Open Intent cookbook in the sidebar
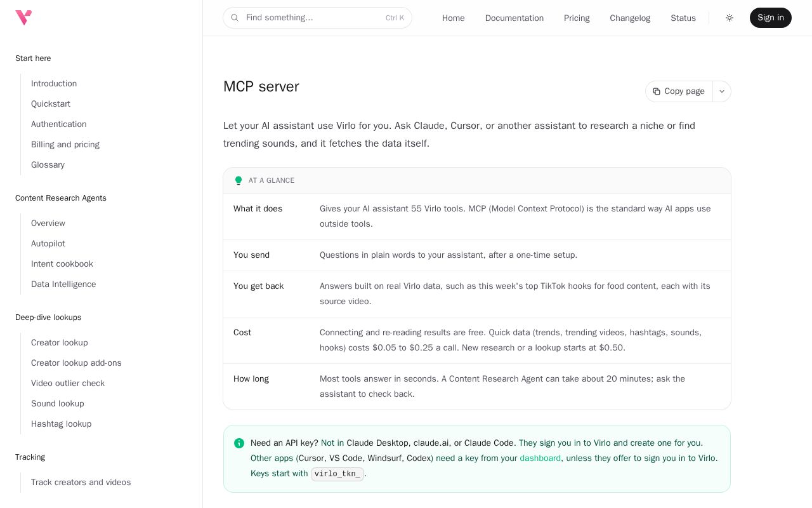 click(62, 264)
